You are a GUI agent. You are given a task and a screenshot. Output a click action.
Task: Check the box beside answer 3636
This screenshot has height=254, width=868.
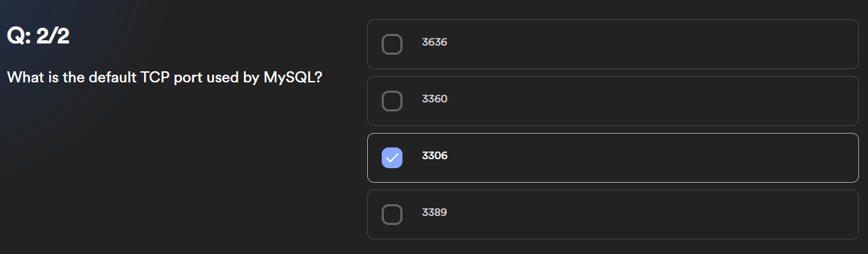tap(392, 44)
